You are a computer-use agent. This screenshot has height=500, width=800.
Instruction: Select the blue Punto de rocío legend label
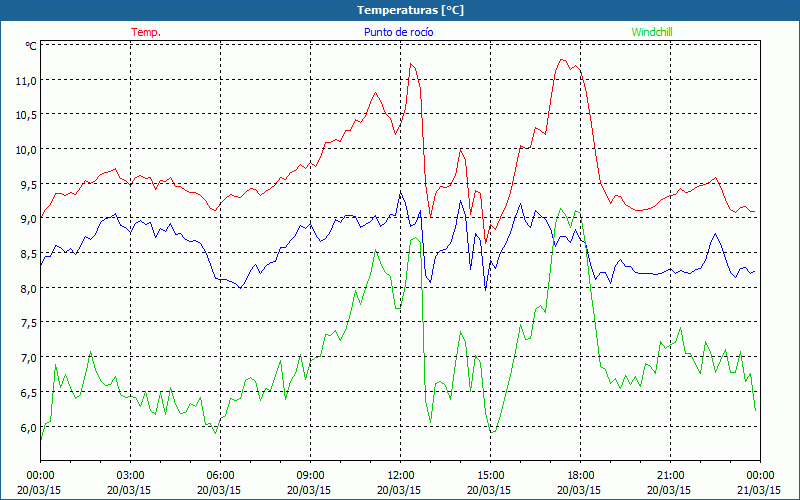(398, 32)
